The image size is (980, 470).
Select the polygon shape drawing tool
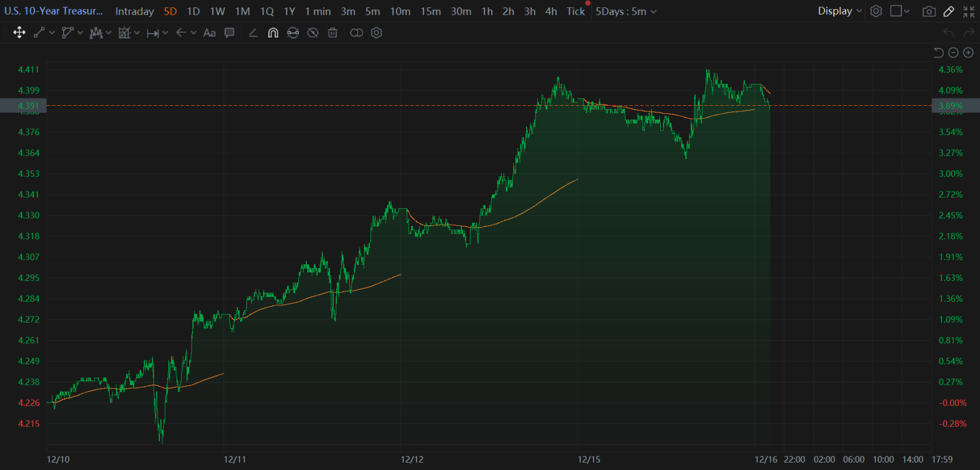(67, 32)
